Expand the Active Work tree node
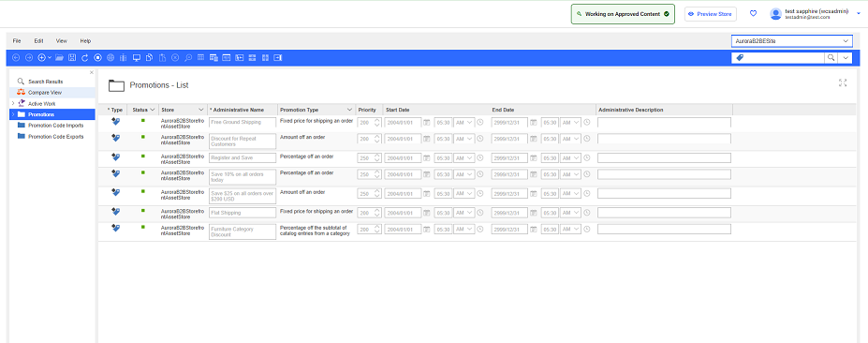Image resolution: width=868 pixels, height=343 pixels. (x=13, y=104)
